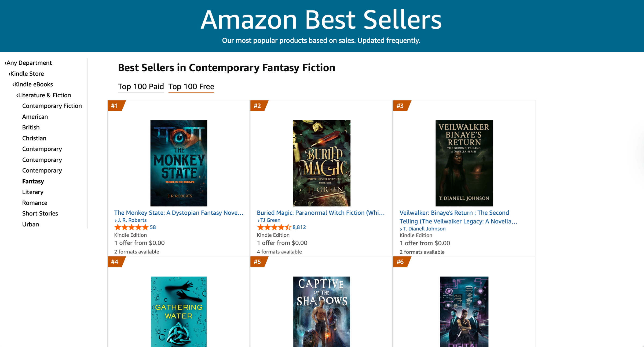Open TJ Green author page
The image size is (644, 347).
[x=270, y=220]
